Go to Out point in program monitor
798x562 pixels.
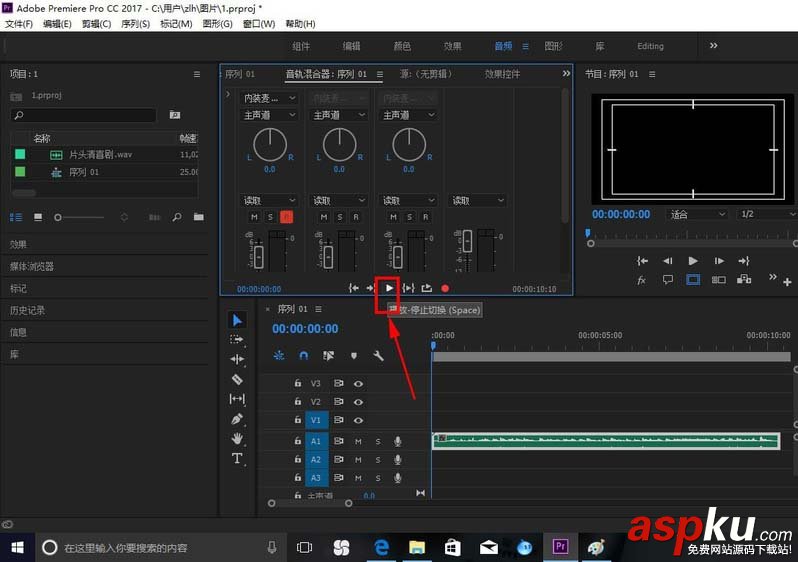coord(744,261)
